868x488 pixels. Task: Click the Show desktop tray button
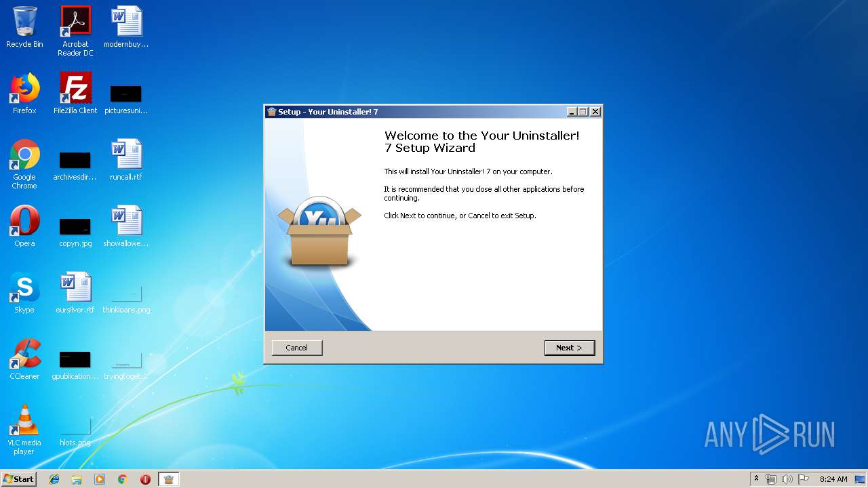861,479
